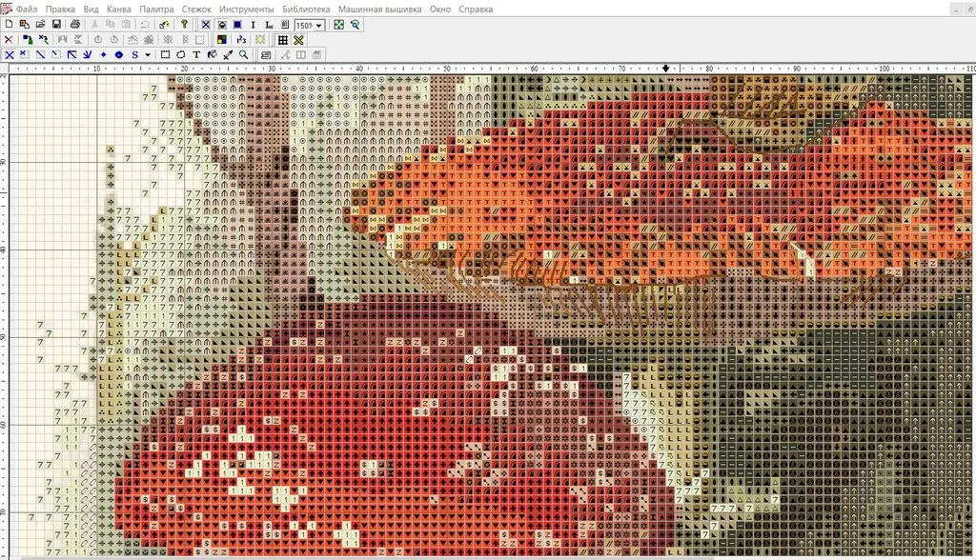Toggle the grid display button
The height and width of the screenshot is (560, 976).
coord(283,40)
